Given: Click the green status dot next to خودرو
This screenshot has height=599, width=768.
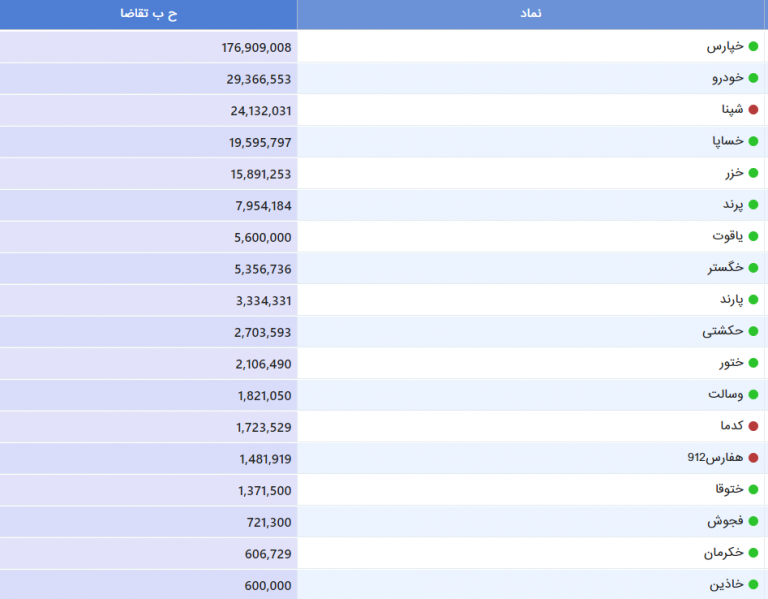Looking at the screenshot, I should [753, 78].
